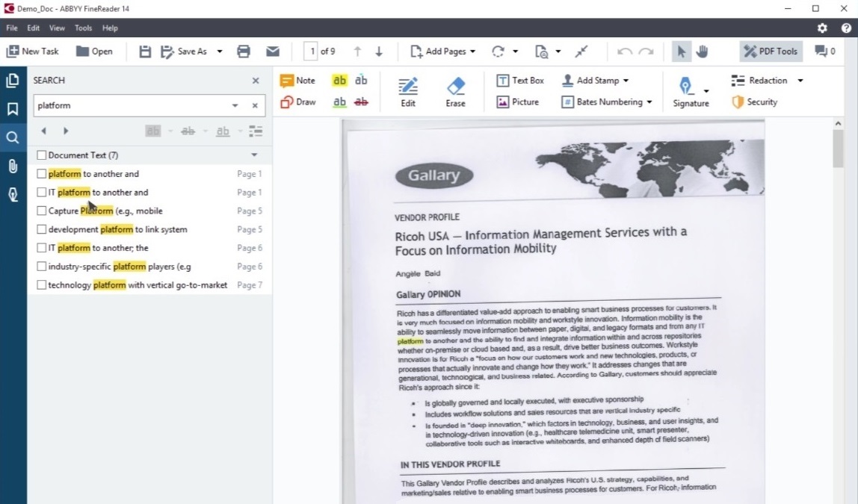Screen dimensions: 858x504
Task: Click the Save As button
Action: point(185,52)
